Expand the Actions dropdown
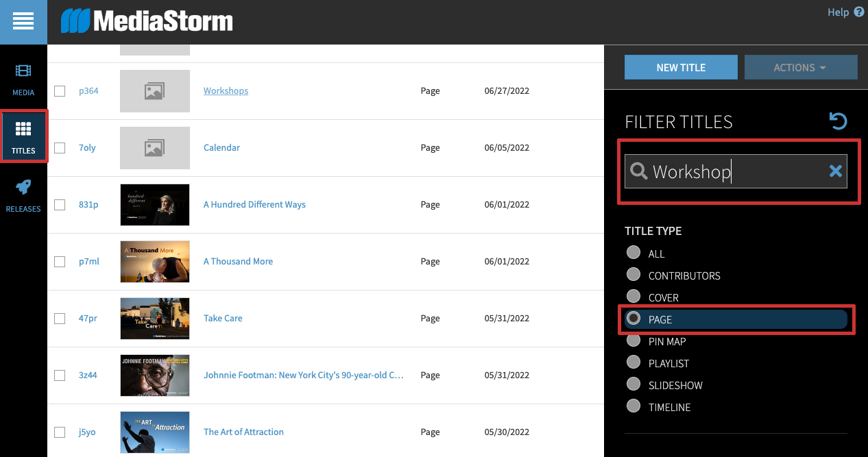This screenshot has width=868, height=457. click(x=800, y=67)
